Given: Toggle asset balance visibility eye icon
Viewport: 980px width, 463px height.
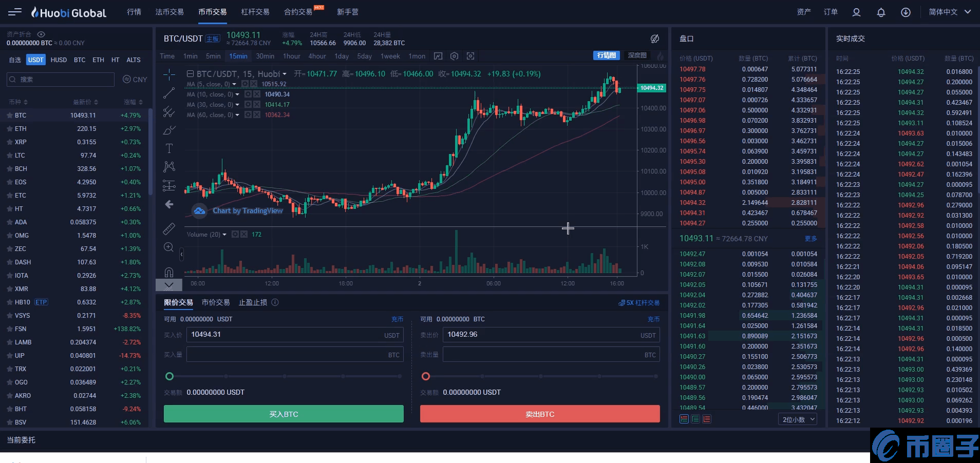Looking at the screenshot, I should coord(41,34).
